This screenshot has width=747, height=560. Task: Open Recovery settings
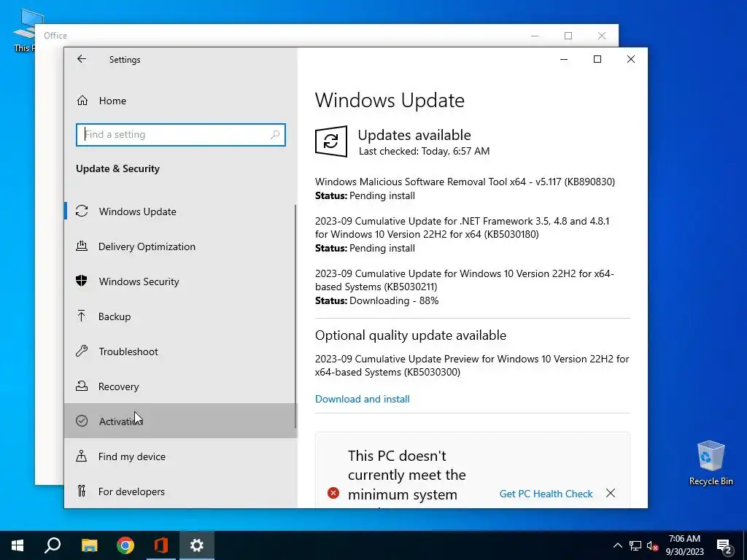click(180, 386)
